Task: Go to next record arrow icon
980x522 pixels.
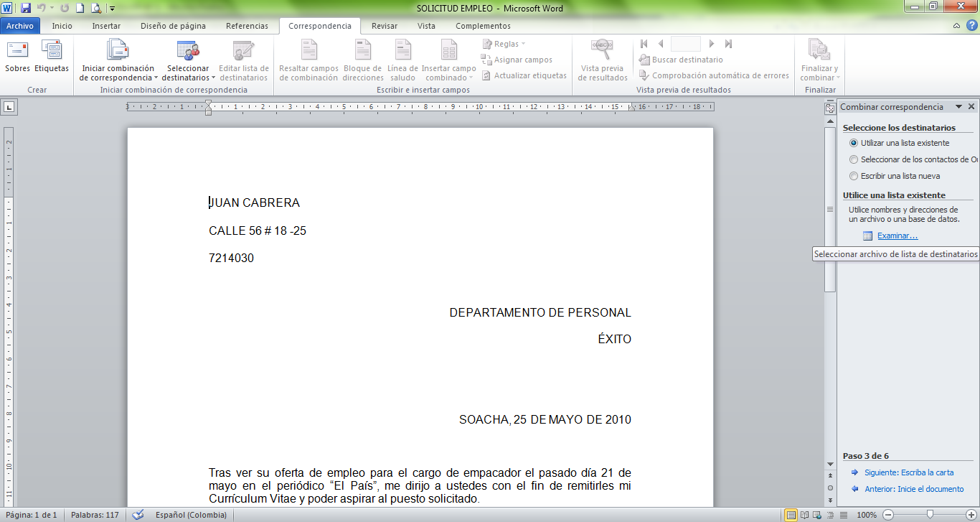Action: point(712,44)
